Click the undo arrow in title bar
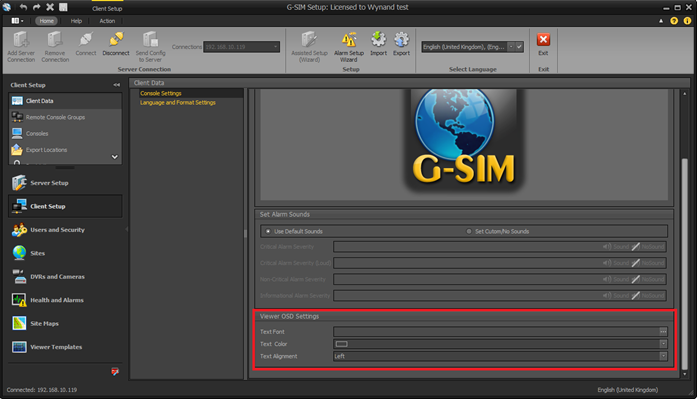The width and height of the screenshot is (697, 399). pos(23,7)
